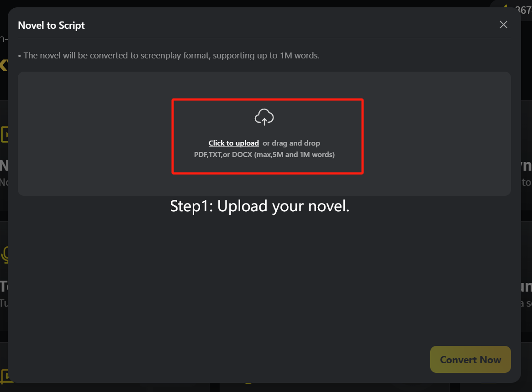Viewport: 532px width, 392px height.
Task: Click the Step1 Upload your novel caption
Action: (x=259, y=206)
